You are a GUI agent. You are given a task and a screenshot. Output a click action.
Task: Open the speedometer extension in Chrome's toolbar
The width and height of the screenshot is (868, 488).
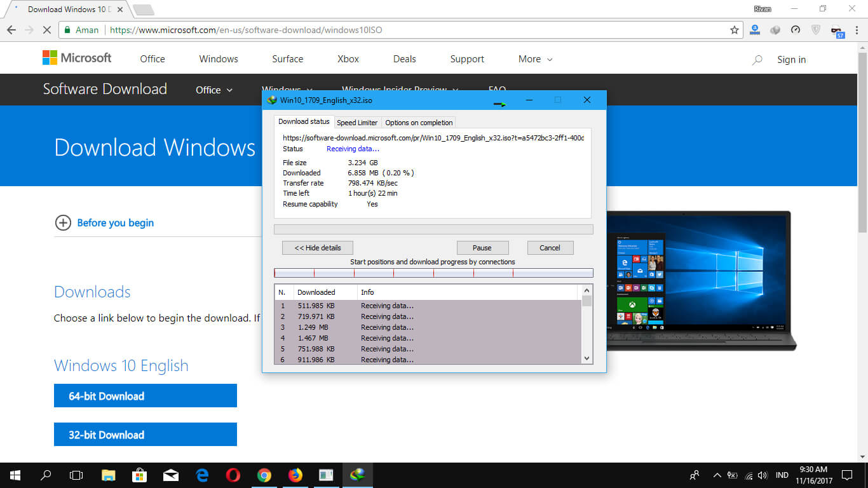pyautogui.click(x=796, y=30)
